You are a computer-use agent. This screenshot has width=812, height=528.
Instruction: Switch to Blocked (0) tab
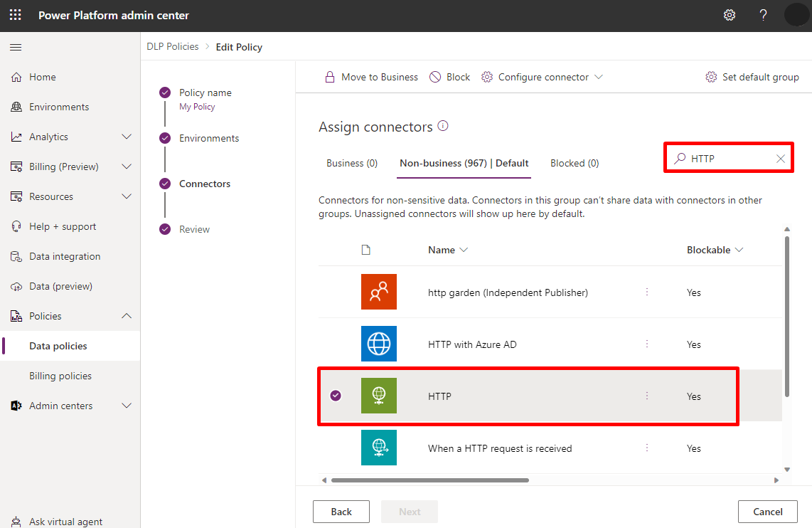pos(575,163)
